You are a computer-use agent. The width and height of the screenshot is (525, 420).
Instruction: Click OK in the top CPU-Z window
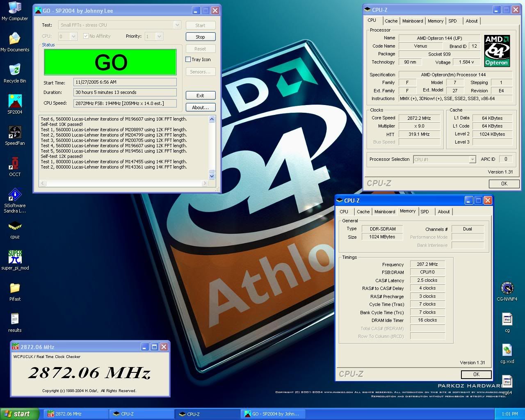pos(504,184)
